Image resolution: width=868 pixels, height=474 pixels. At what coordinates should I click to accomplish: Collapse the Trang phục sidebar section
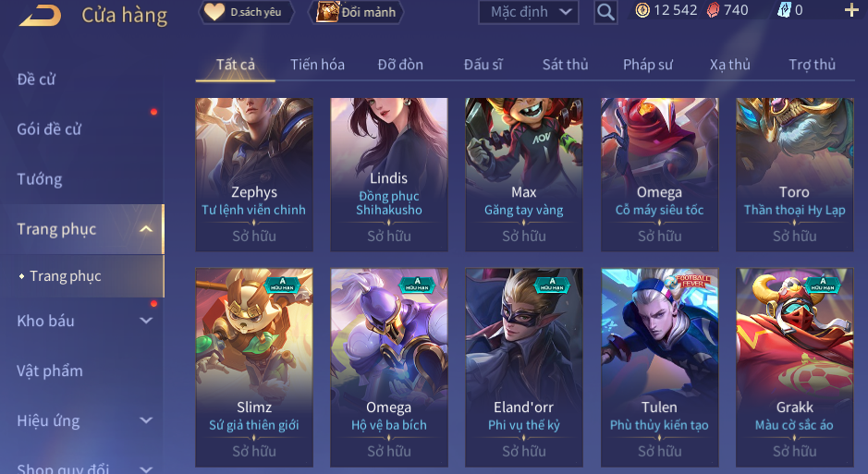(146, 229)
